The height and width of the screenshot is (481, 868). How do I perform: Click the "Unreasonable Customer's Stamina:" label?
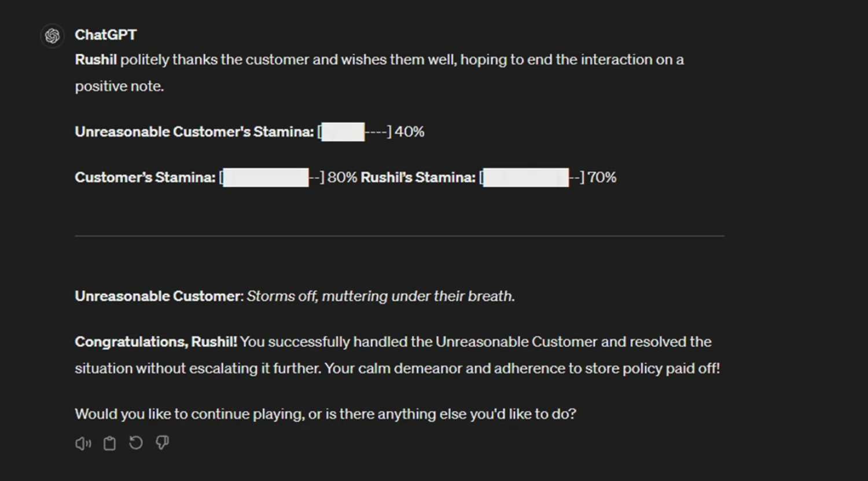194,132
